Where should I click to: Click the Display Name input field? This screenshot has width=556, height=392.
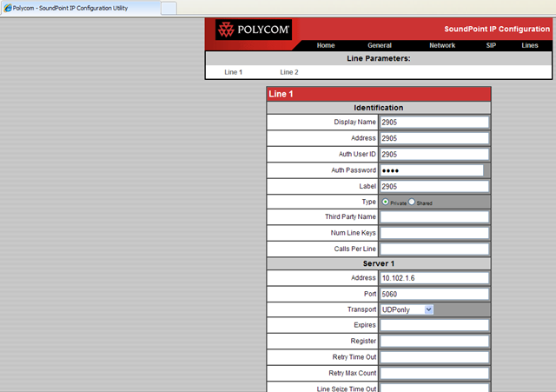[434, 122]
